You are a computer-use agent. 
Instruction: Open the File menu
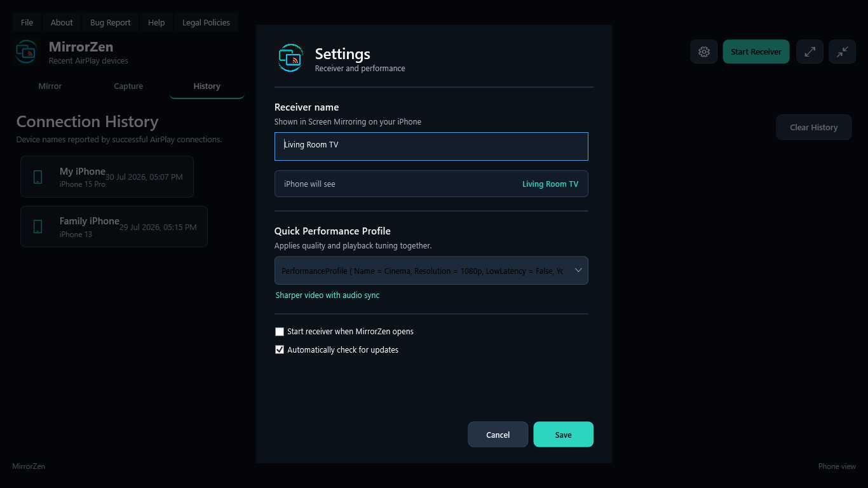[27, 23]
